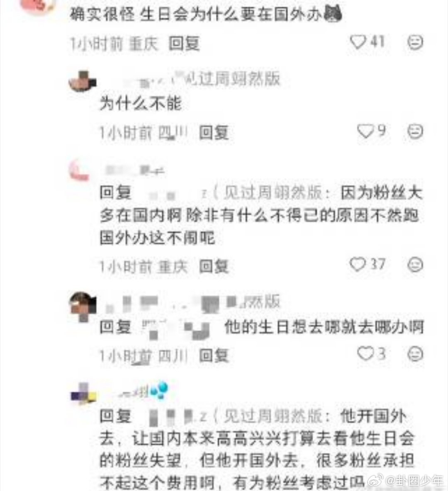Like the comment with 41 likes

pos(358,41)
